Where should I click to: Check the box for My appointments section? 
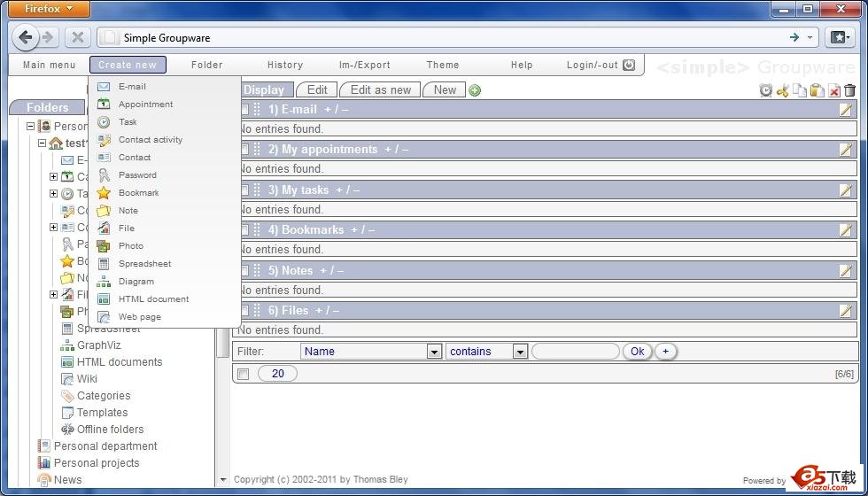244,150
